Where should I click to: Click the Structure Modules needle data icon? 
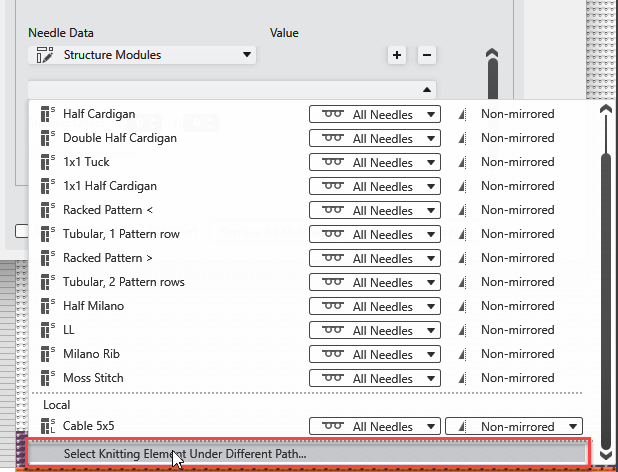[x=45, y=55]
